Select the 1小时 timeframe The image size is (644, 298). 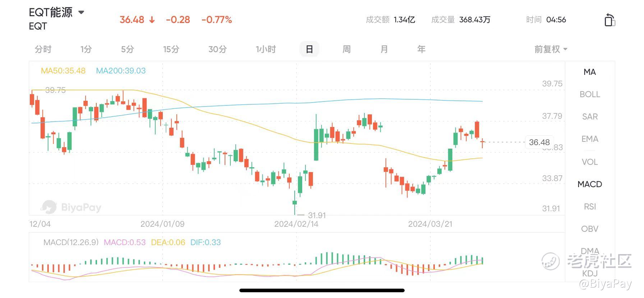[266, 49]
